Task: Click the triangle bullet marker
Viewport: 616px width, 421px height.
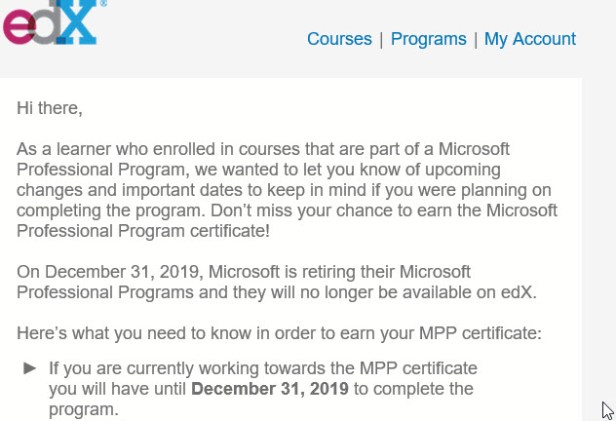Action: point(30,368)
